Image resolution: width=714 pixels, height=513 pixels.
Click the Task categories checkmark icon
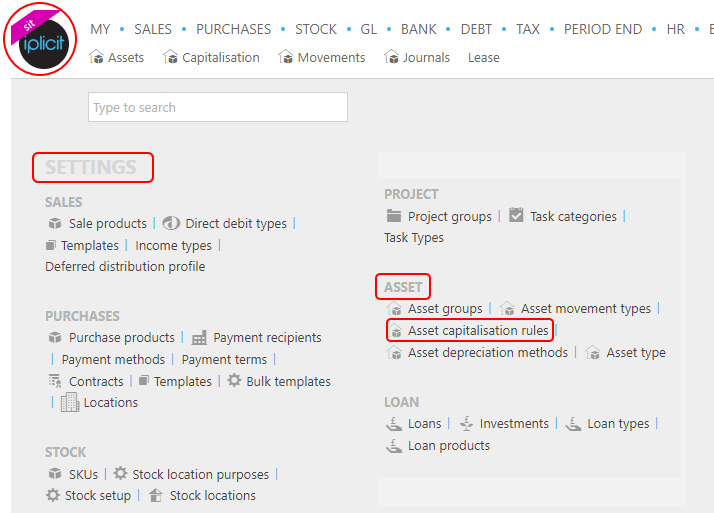516,215
